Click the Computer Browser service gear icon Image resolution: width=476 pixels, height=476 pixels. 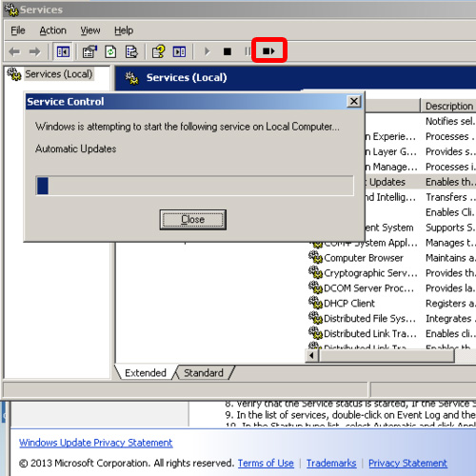[x=315, y=257]
